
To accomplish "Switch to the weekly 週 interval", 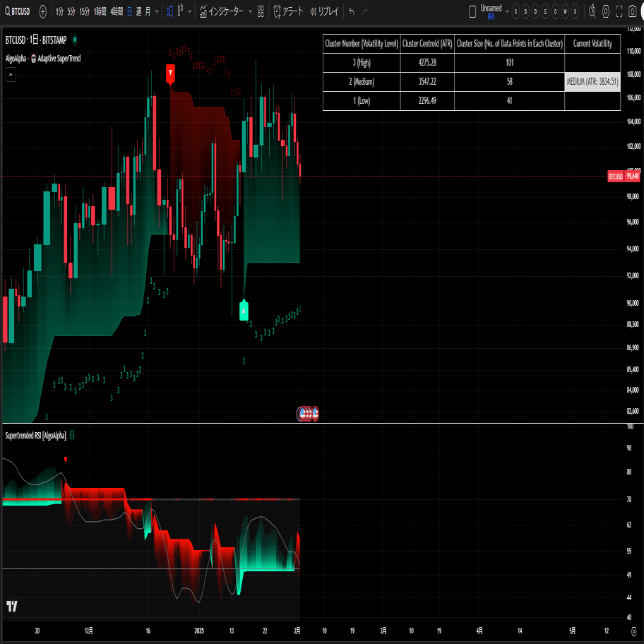I will 139,11.
